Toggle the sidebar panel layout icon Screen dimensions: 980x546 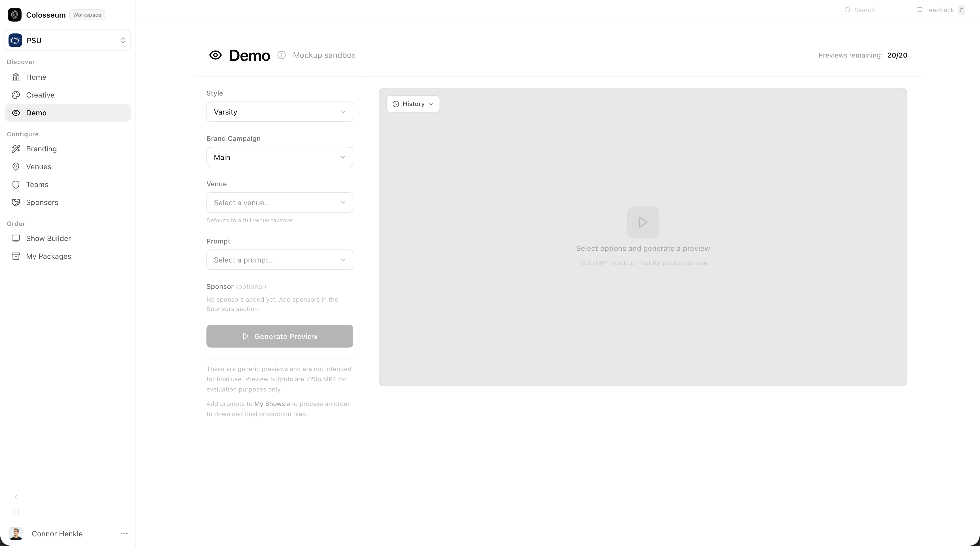16,512
